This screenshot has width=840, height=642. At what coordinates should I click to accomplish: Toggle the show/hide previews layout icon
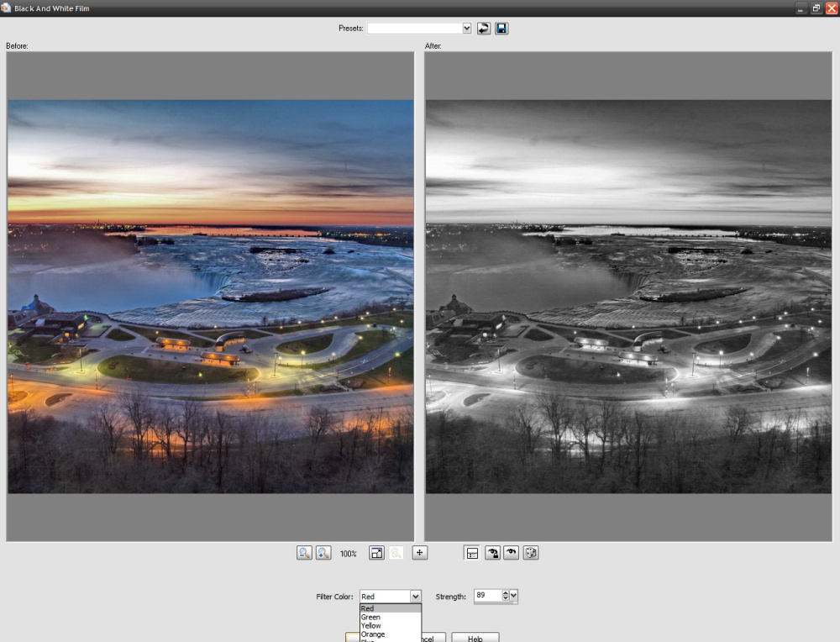pyautogui.click(x=472, y=552)
